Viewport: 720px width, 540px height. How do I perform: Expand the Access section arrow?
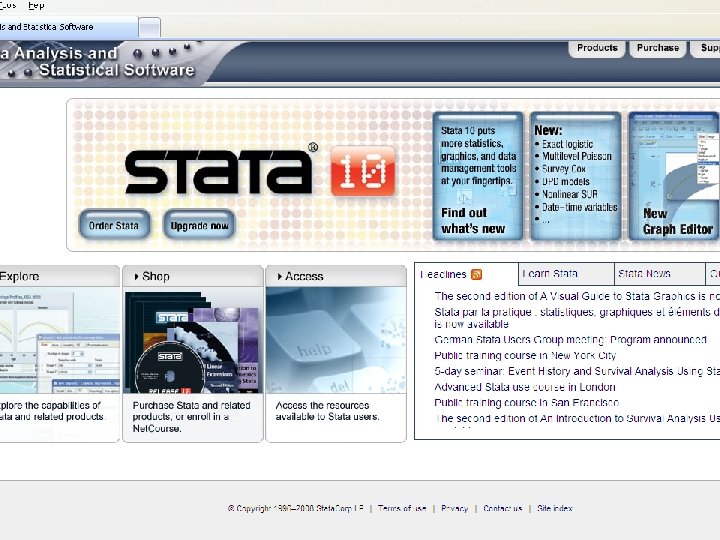[280, 276]
